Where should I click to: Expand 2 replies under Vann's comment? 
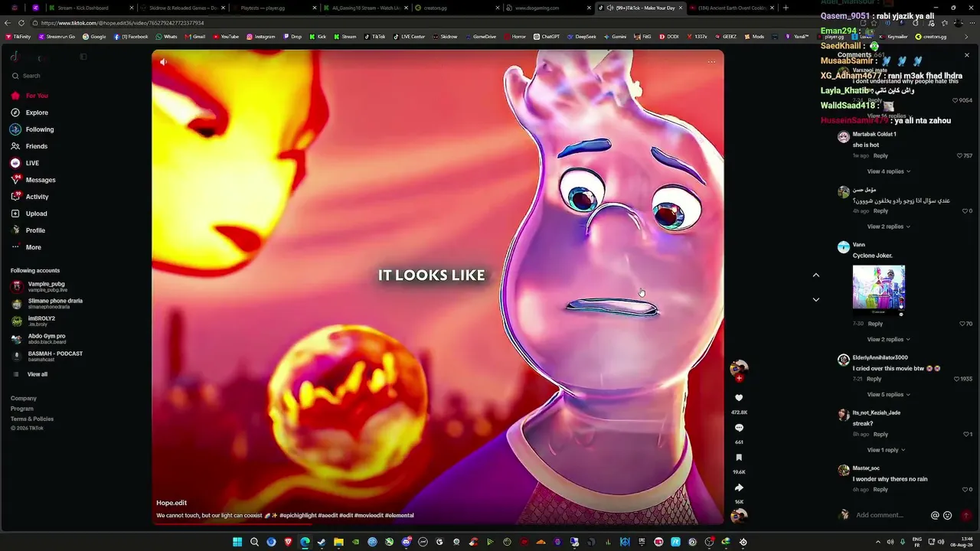pyautogui.click(x=888, y=339)
